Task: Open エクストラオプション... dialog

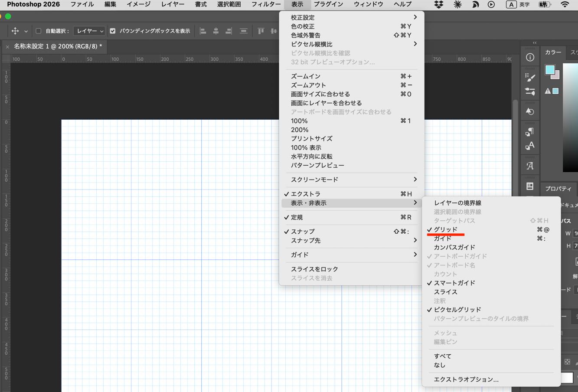Action: click(x=491, y=379)
